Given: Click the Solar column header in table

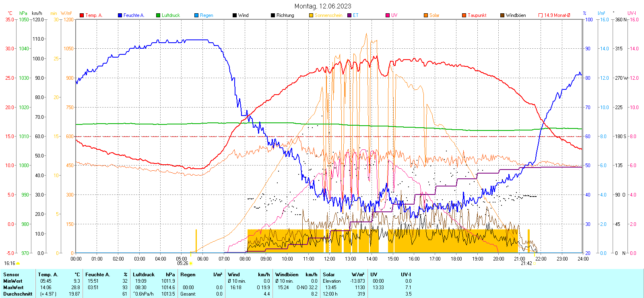Looking at the screenshot, I should tap(329, 275).
